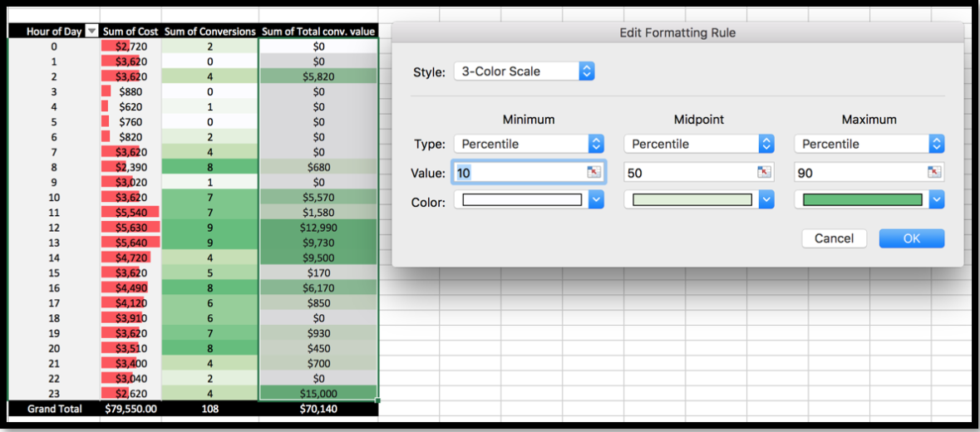
Task: Click the $760 cost cell
Action: coord(131,122)
